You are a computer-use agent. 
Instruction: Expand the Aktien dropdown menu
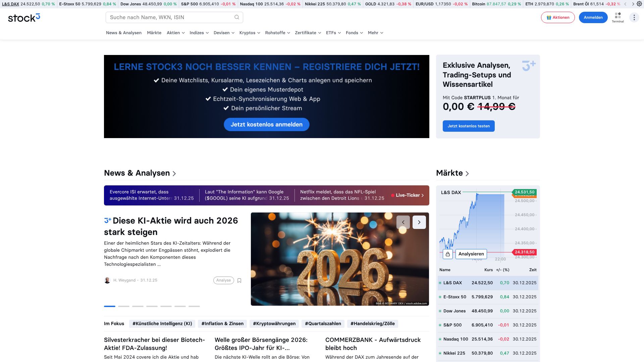[175, 33]
